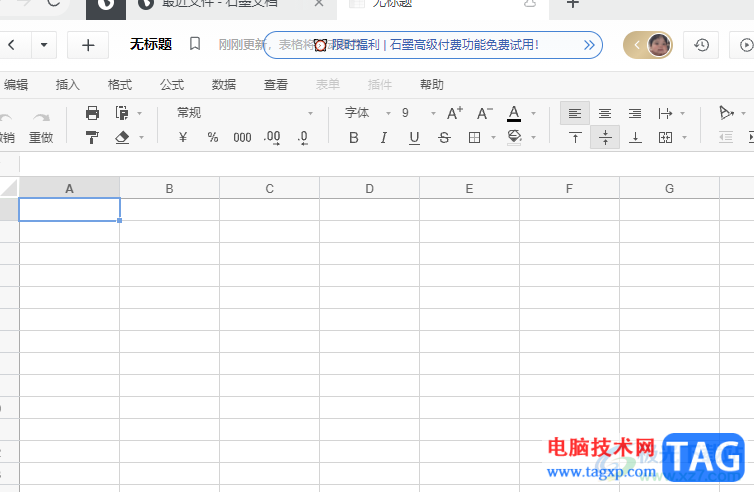
Task: Click the font color A icon
Action: click(514, 113)
